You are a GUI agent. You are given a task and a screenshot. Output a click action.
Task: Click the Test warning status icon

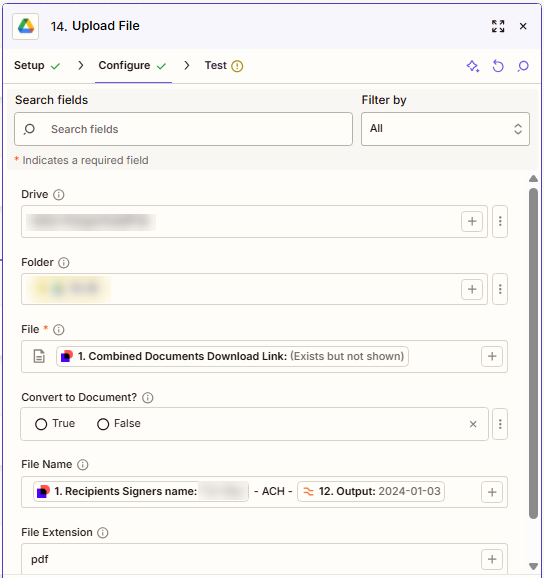pos(237,66)
